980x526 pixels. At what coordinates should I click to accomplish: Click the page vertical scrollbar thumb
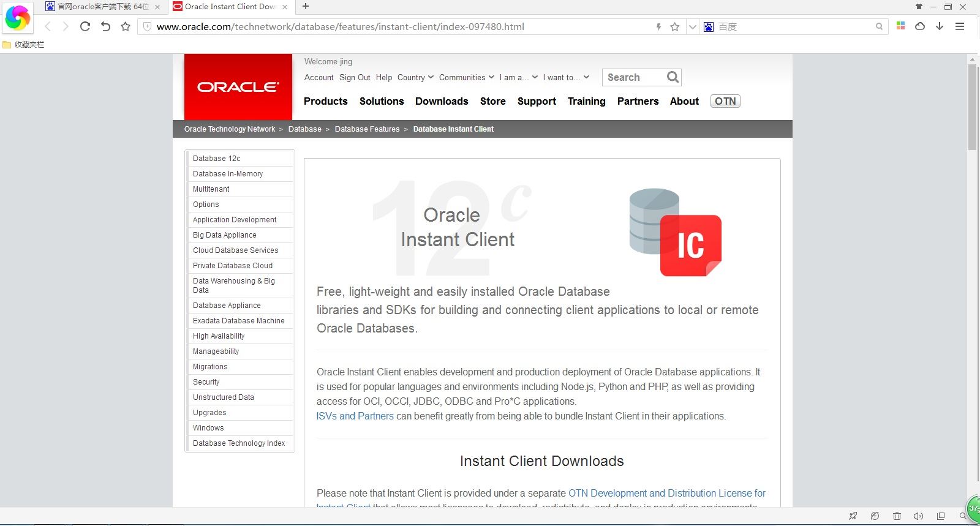pos(972,107)
